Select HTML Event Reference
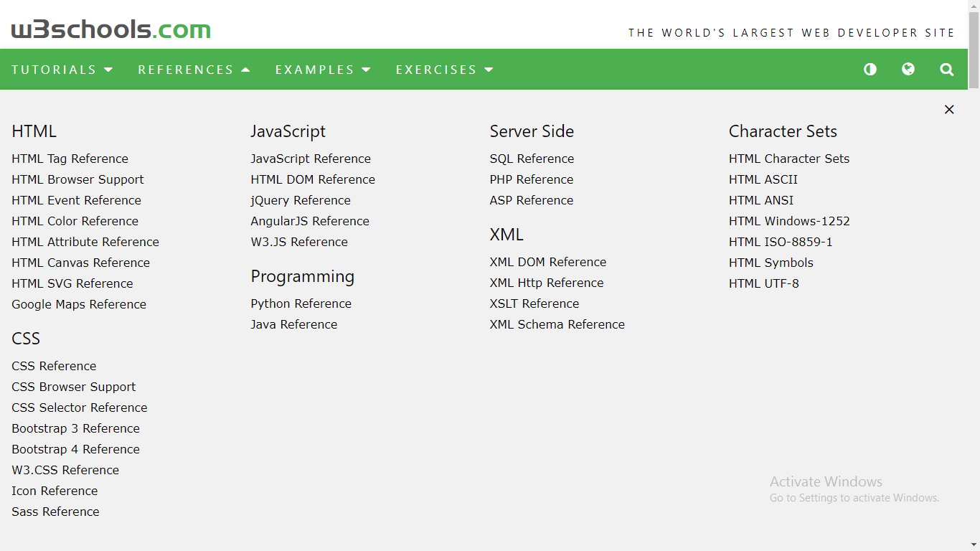This screenshot has height=551, width=980. 76,200
